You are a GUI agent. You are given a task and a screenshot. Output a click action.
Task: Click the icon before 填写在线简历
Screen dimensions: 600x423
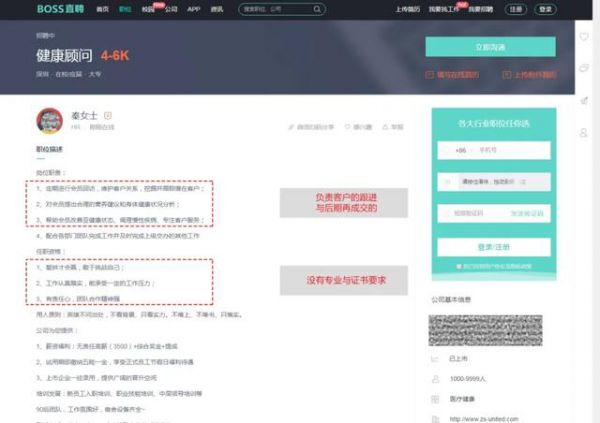click(x=429, y=75)
